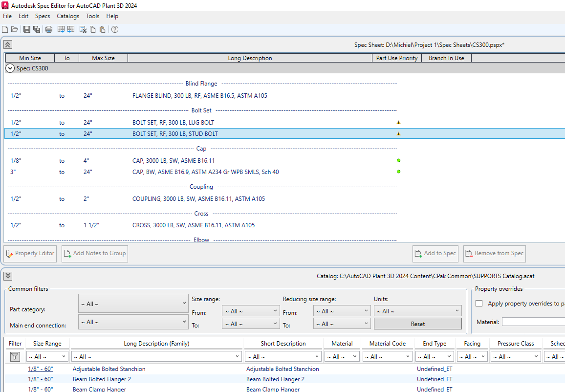Click the Import from Excel toolbar icon
Screen dimensions: 565x392
[71, 29]
